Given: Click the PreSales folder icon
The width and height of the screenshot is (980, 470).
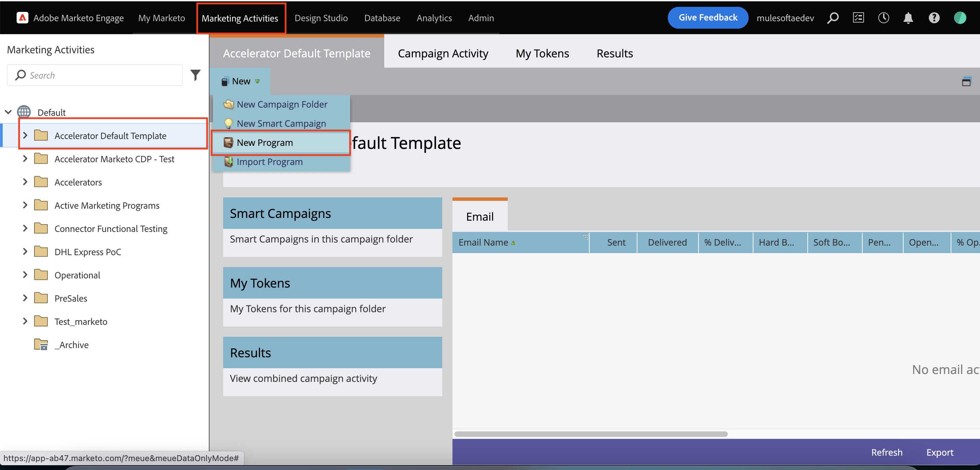Looking at the screenshot, I should pos(41,298).
